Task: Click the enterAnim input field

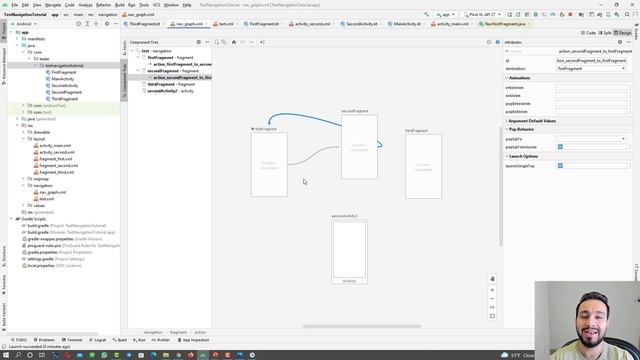Action: (x=591, y=87)
